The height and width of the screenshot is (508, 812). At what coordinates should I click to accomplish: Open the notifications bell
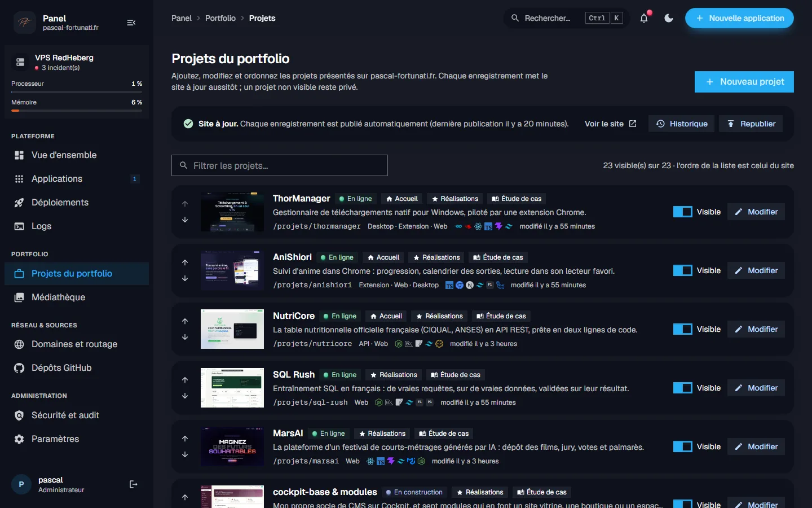tap(644, 18)
